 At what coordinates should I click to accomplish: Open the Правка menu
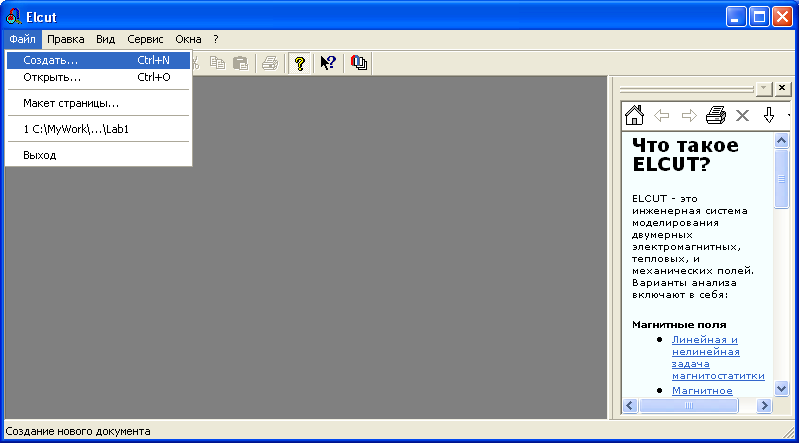tap(66, 39)
